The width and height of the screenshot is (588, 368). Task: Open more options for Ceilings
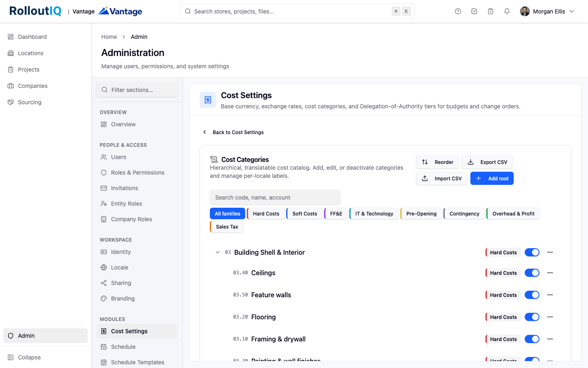coord(550,273)
